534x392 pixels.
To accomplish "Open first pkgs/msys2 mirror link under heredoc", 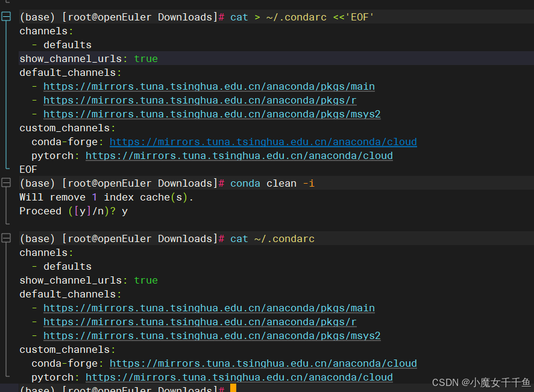I will click(x=212, y=114).
